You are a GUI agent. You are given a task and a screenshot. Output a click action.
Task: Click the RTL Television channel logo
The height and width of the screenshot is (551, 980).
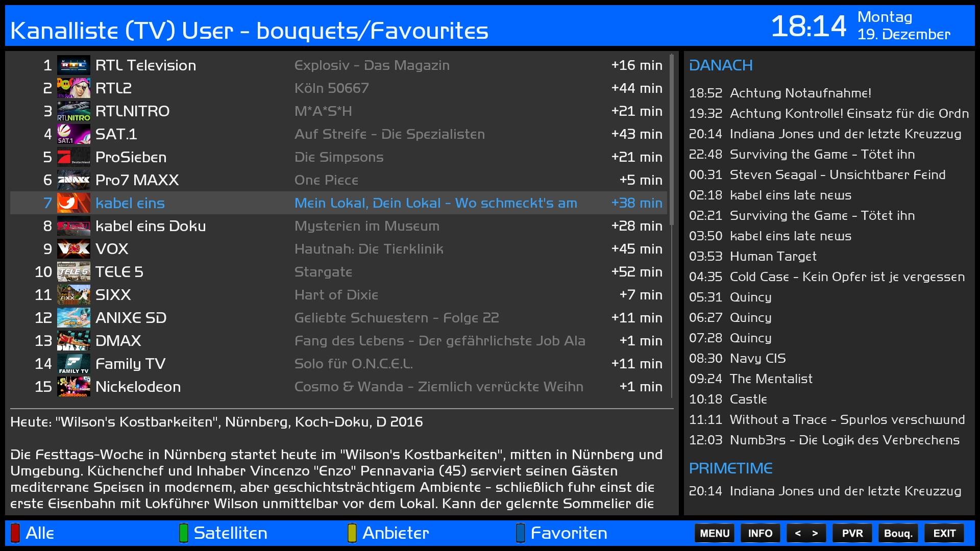click(x=73, y=65)
